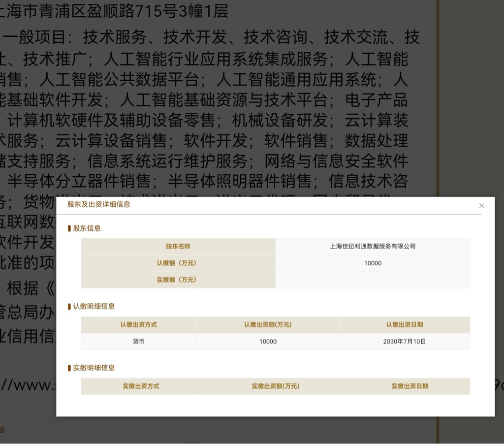Click the 实缴额（万元） label cell

tap(178, 280)
